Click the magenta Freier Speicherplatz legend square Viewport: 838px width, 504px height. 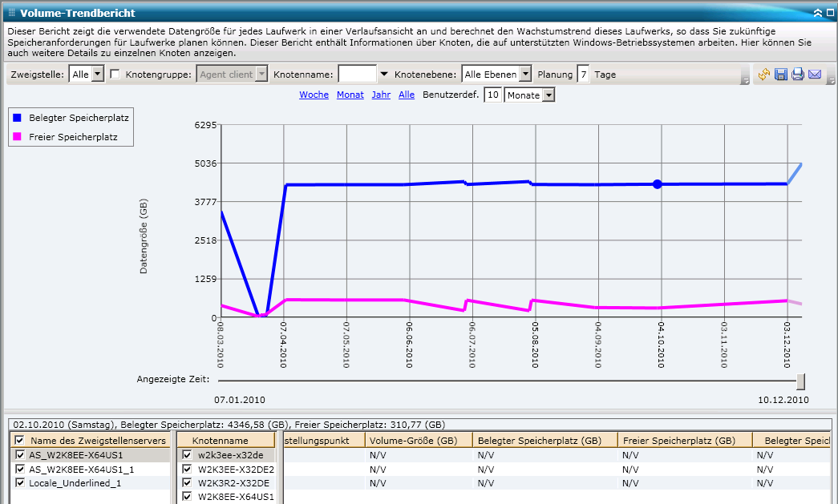(x=18, y=137)
